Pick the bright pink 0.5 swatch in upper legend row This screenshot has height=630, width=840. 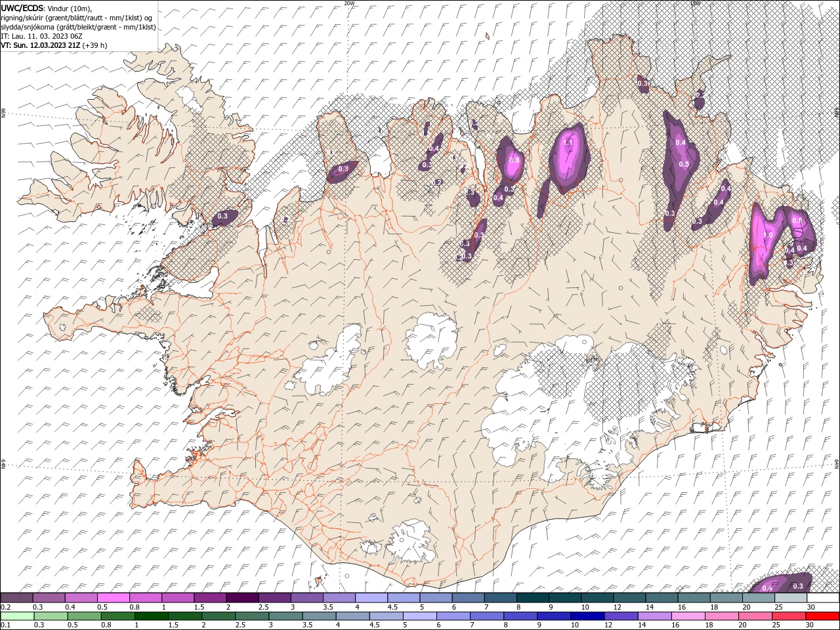tap(114, 598)
